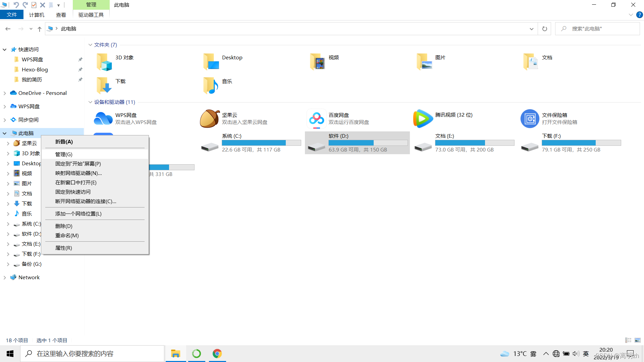Open the 查看 ribbon tab

tap(61, 15)
